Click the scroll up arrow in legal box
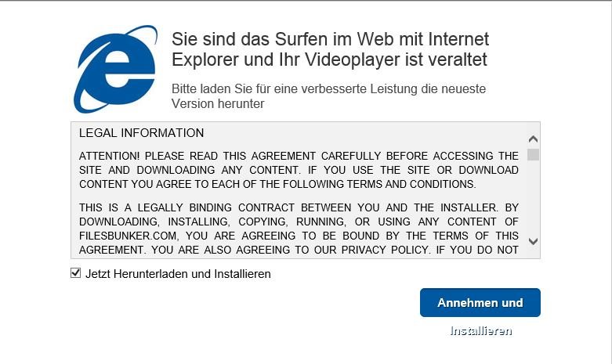The height and width of the screenshot is (364, 612). click(x=533, y=139)
